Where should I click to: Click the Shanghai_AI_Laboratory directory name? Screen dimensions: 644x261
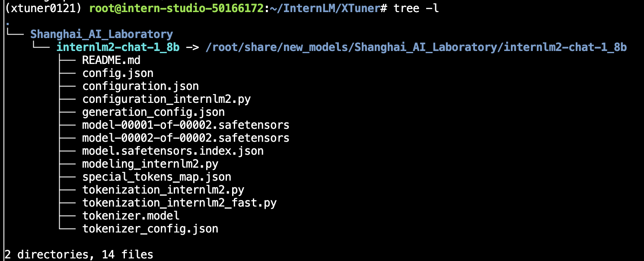[x=102, y=34]
